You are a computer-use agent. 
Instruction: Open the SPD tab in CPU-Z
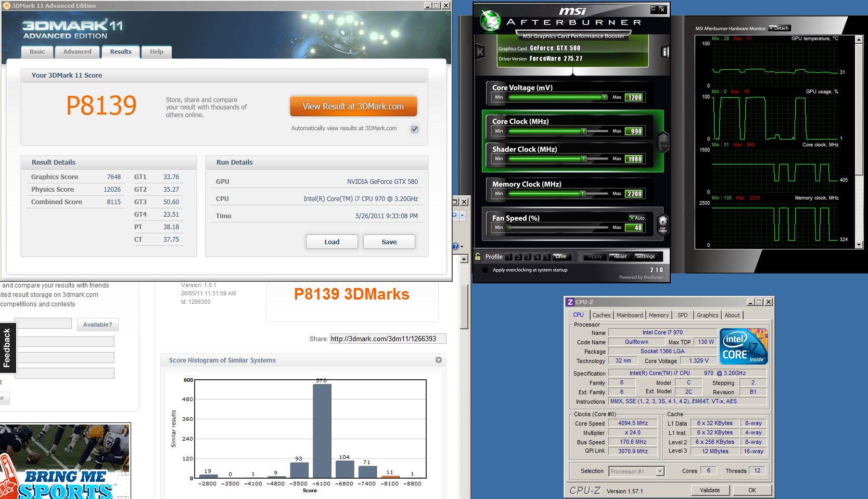tap(683, 315)
